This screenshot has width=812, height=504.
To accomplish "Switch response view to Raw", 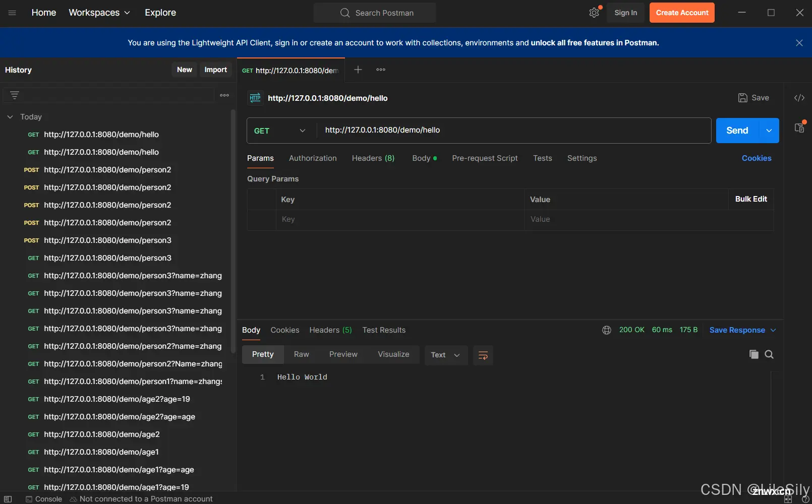I will pos(302,354).
